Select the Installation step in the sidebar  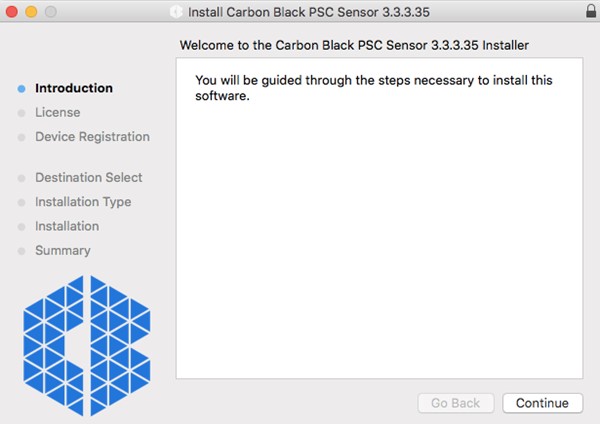(67, 226)
